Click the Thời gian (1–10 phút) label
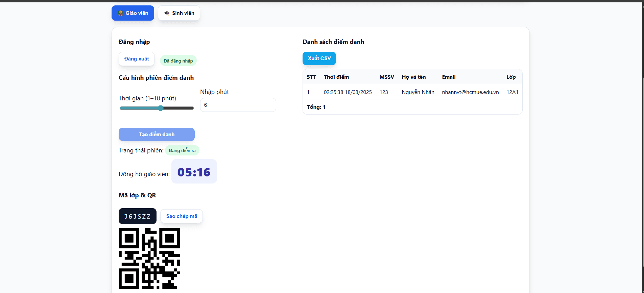 (147, 98)
